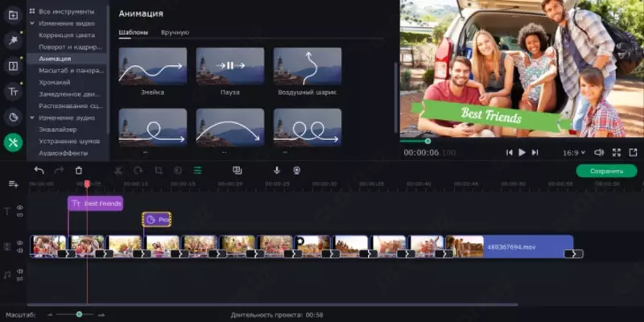Image resolution: width=644 pixels, height=322 pixels.
Task: Toggle visibility eye of the titles track
Action: pyautogui.click(x=20, y=208)
